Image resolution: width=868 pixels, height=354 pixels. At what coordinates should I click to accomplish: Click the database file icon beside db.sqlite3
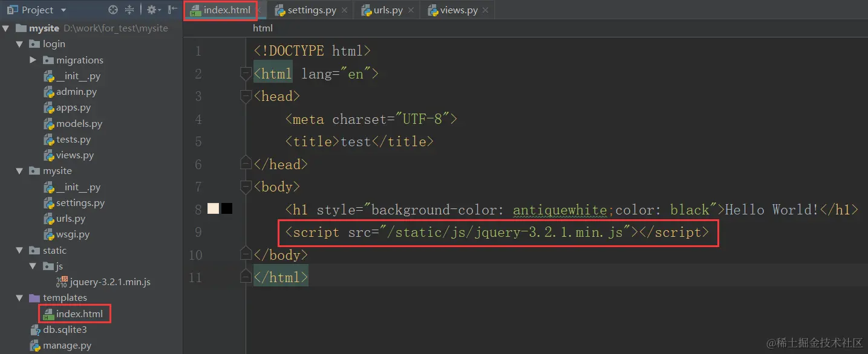tap(36, 330)
